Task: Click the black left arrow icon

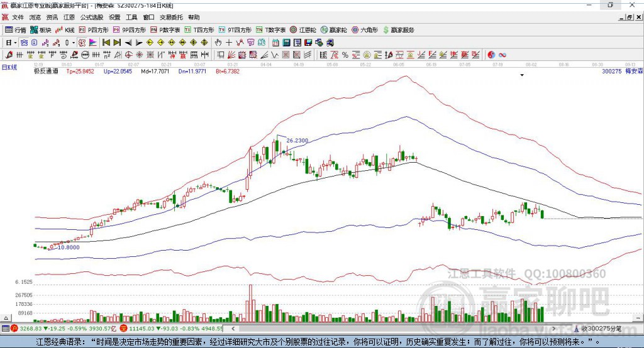Action: (x=128, y=43)
